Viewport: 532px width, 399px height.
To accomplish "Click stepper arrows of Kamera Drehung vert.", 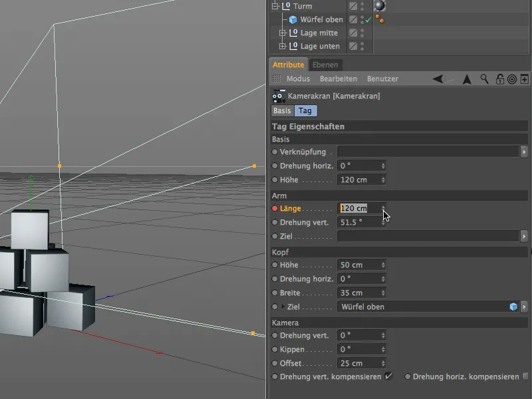I will point(383,336).
